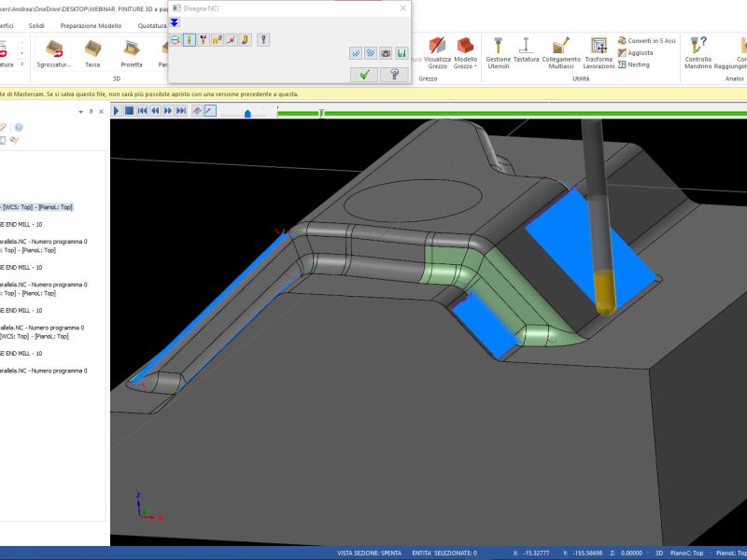
Task: Toggle display tool in Disegna NCI
Action: (190, 40)
